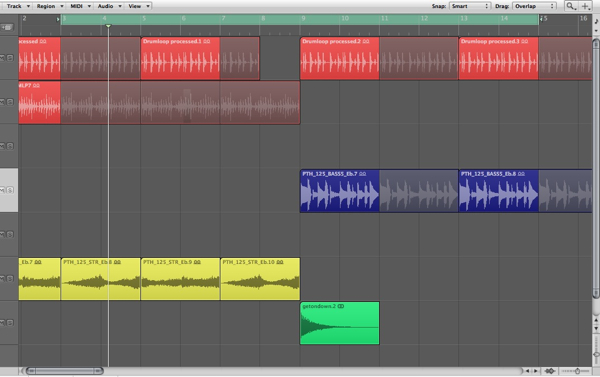This screenshot has width=600, height=377.
Task: Click the cycle right locator marker at bar 15
Action: [x=541, y=18]
